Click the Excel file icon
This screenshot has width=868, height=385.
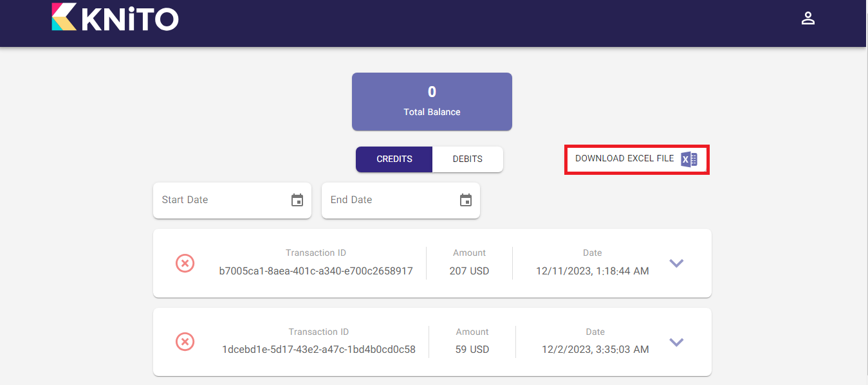(x=689, y=159)
